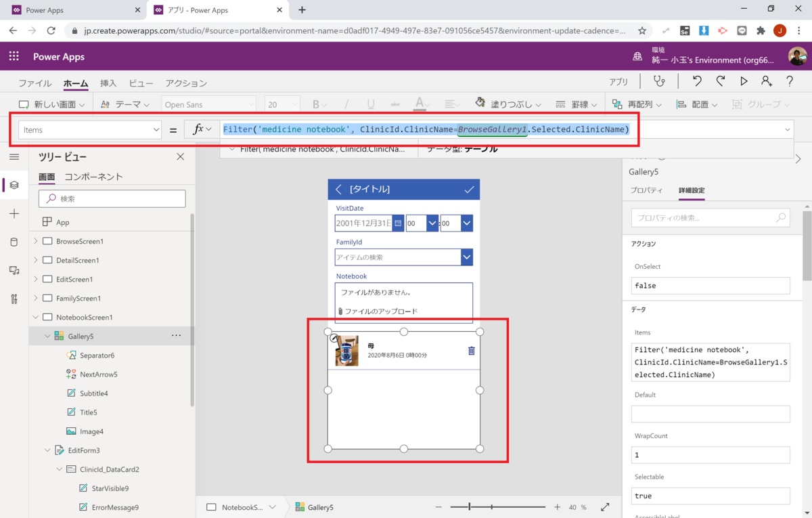812x518 pixels.
Task: Collapse NotebookScreen1 in tree
Action: [x=35, y=317]
